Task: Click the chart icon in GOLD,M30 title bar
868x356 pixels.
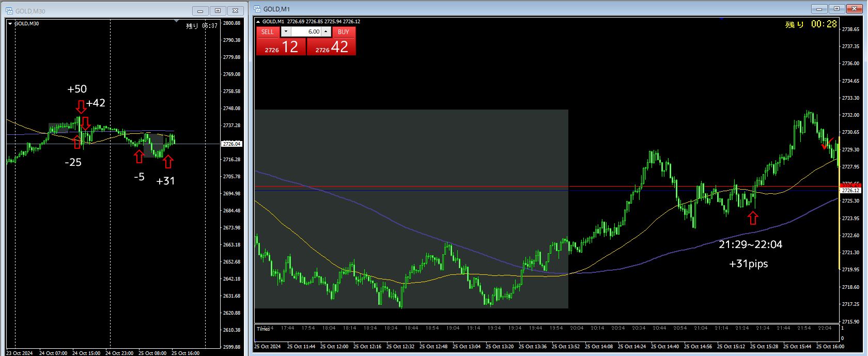Action: tap(9, 10)
